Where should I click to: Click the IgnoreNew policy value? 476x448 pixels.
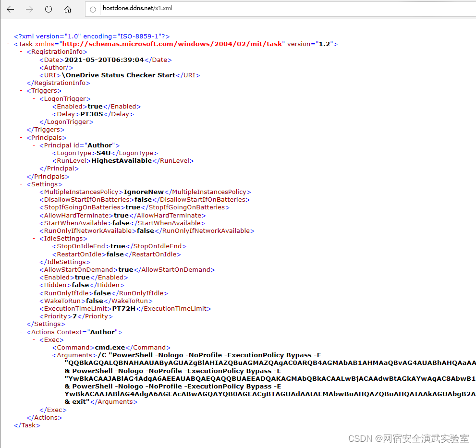click(x=144, y=192)
